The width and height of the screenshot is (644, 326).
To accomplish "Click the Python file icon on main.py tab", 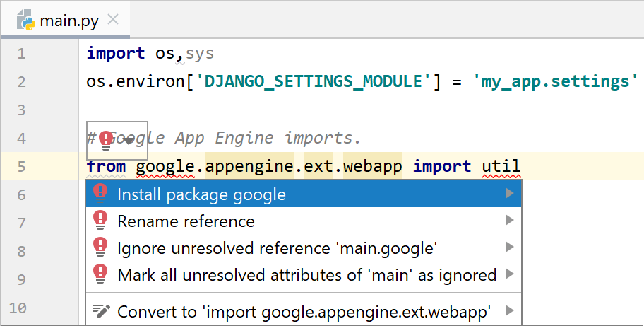I will pyautogui.click(x=26, y=18).
